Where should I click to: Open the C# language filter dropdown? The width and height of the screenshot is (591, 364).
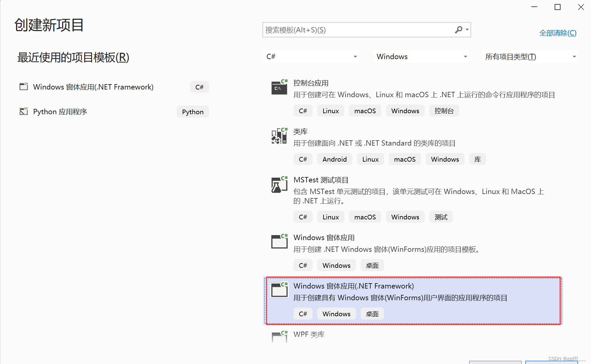(x=311, y=56)
